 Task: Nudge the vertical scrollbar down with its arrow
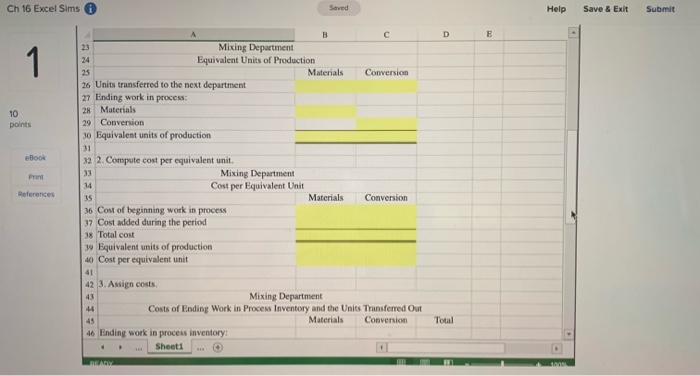pos(568,334)
